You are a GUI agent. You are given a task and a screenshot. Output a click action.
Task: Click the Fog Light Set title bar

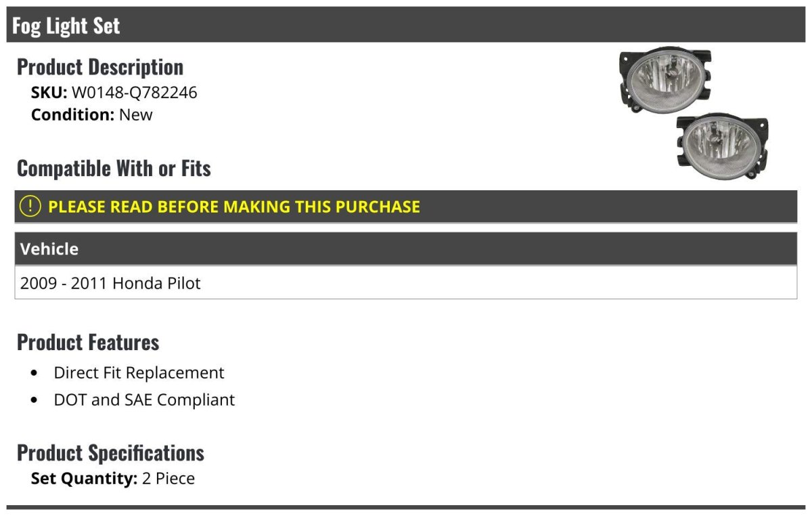(x=66, y=26)
